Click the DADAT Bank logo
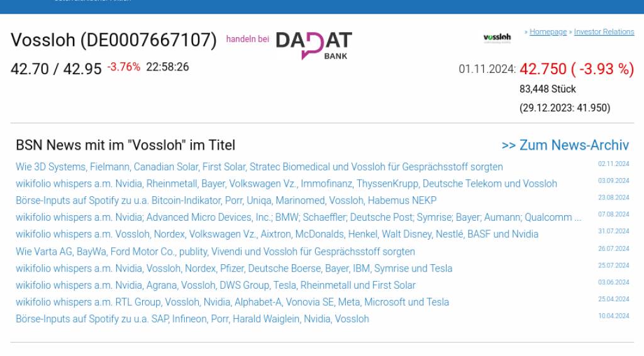The width and height of the screenshot is (644, 356). (314, 45)
